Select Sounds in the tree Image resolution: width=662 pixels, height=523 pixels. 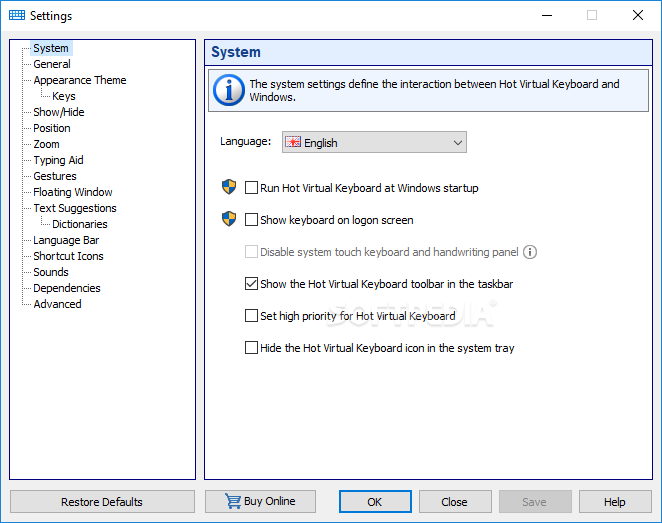[51, 272]
